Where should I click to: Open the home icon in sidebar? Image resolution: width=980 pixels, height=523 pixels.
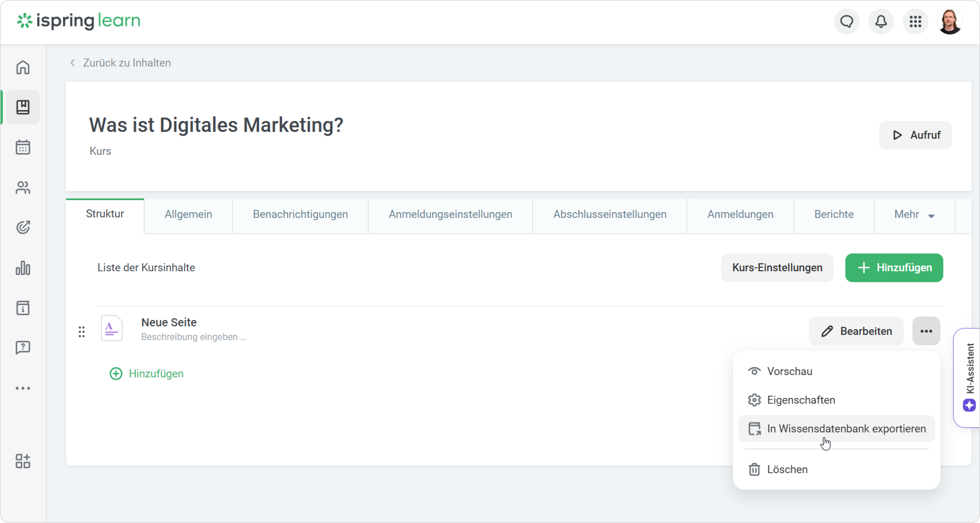(23, 67)
